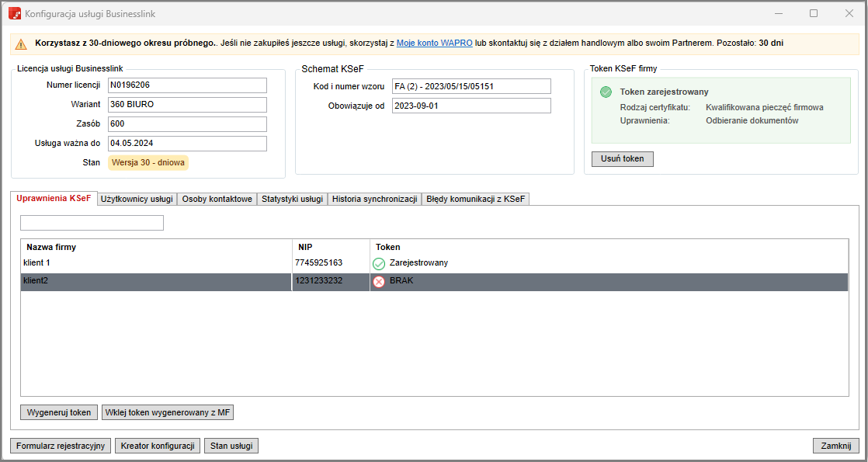Click the search box above the company table
The image size is (868, 462).
coord(92,223)
